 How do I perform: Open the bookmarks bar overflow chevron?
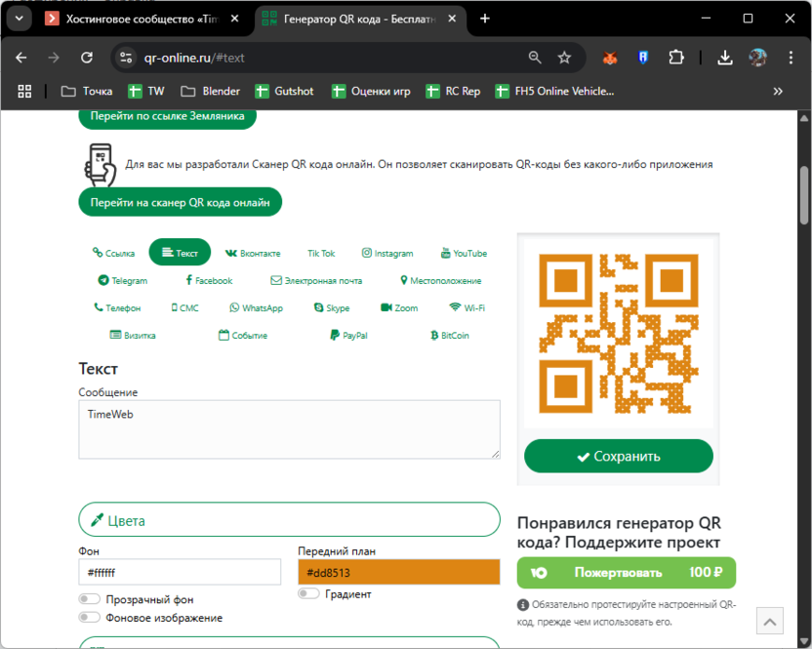tap(778, 91)
